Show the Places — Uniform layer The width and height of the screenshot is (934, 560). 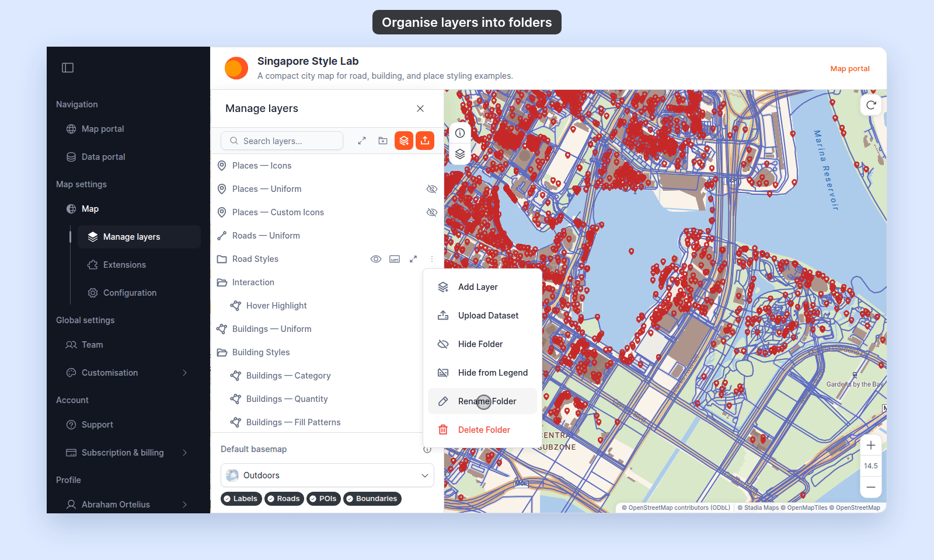(432, 189)
